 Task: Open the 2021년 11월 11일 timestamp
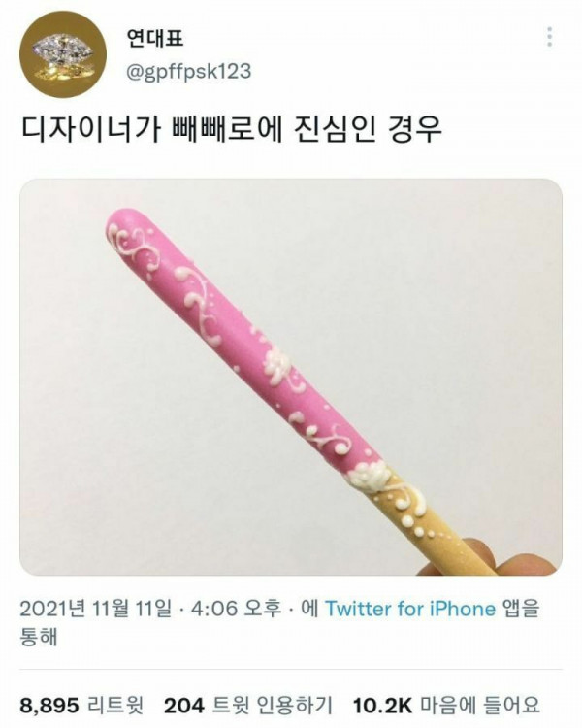pos(96,609)
